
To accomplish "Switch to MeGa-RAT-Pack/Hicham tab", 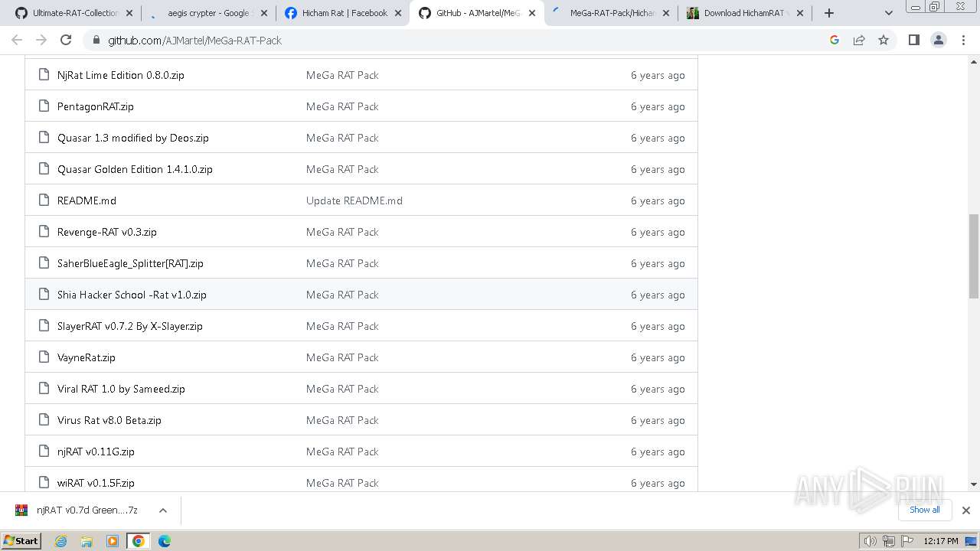I will point(611,13).
